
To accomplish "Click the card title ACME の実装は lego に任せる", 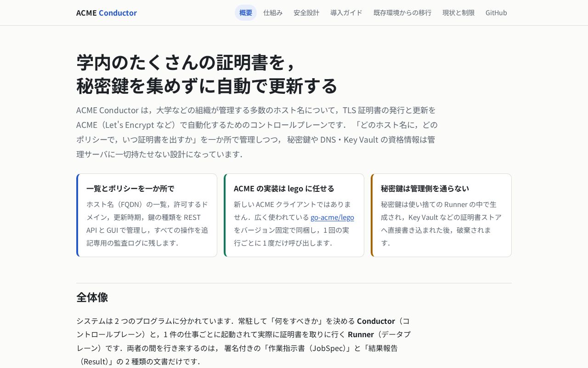I will (284, 189).
